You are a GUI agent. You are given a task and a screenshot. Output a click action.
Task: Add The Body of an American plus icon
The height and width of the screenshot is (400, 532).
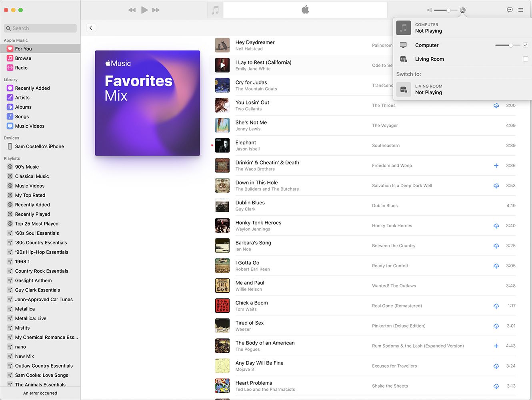(496, 346)
